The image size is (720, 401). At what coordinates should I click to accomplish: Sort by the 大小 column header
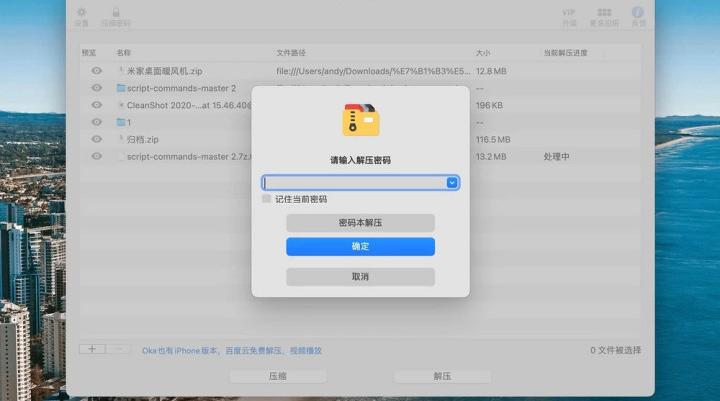pos(483,53)
